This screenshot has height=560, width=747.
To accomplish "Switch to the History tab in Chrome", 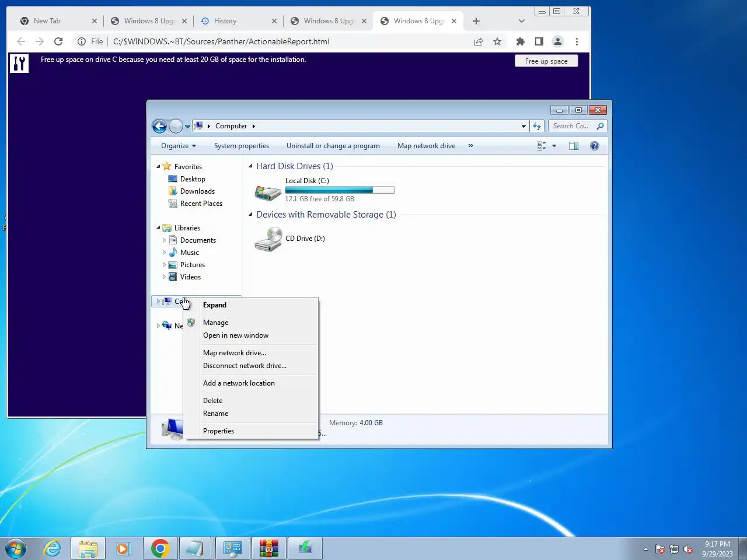I will (x=238, y=21).
